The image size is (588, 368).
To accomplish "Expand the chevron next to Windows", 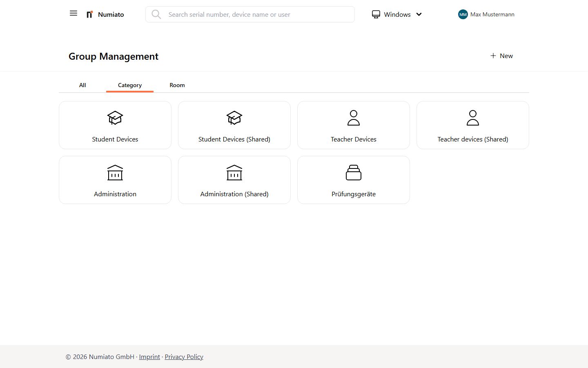I will [x=419, y=14].
